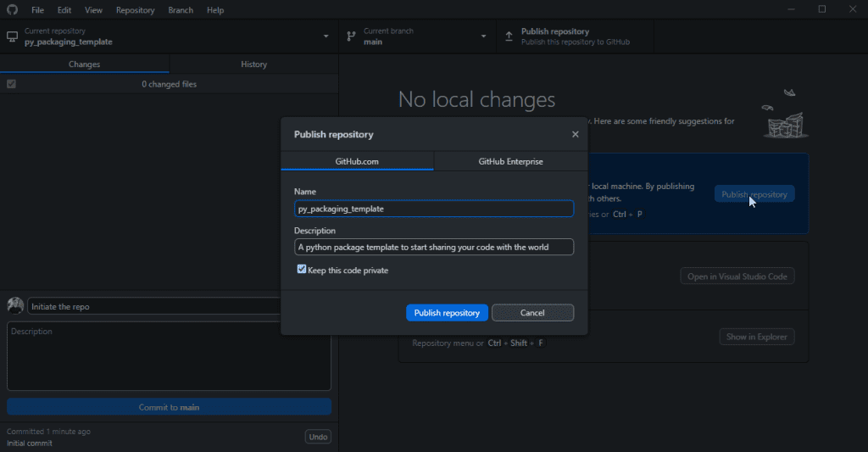
Task: Click the branch icon beside main
Action: (x=351, y=36)
